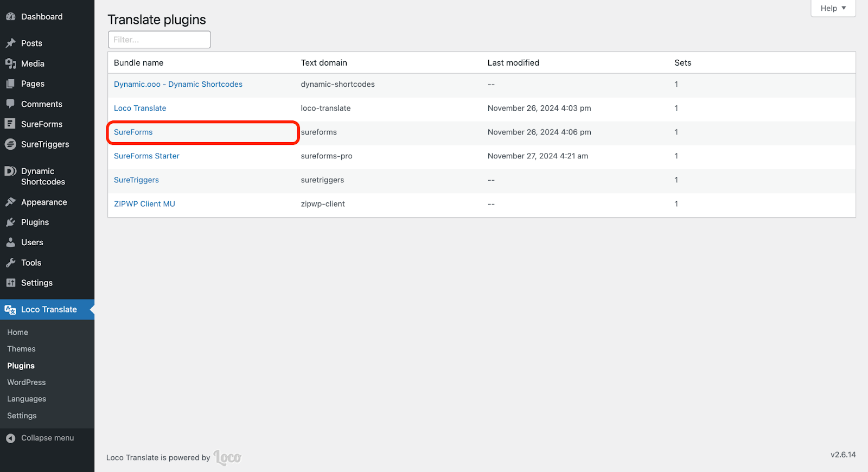Click the Media library icon

pyautogui.click(x=10, y=63)
